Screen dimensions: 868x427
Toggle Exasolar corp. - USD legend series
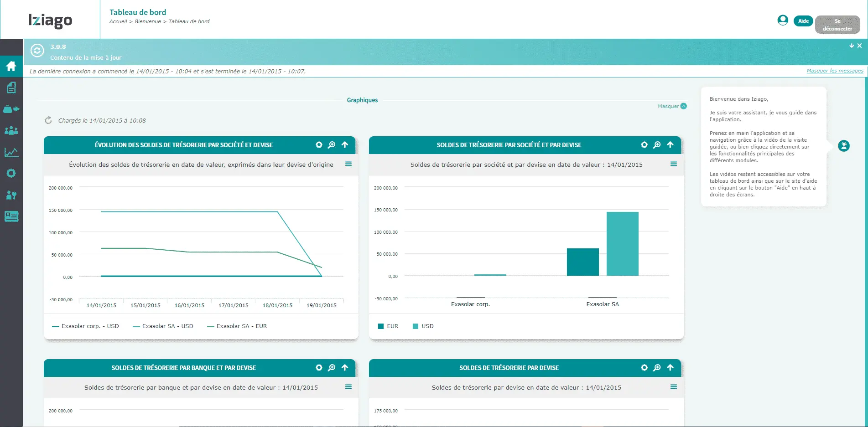(x=85, y=326)
